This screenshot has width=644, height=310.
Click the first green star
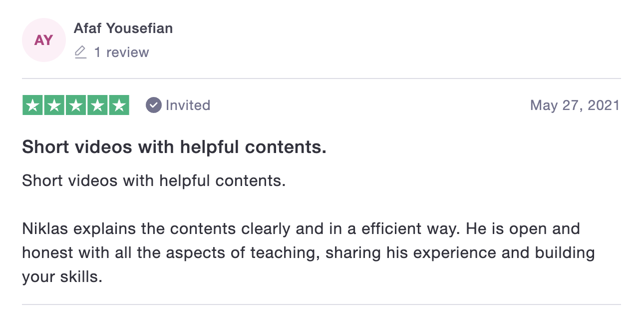pyautogui.click(x=33, y=105)
